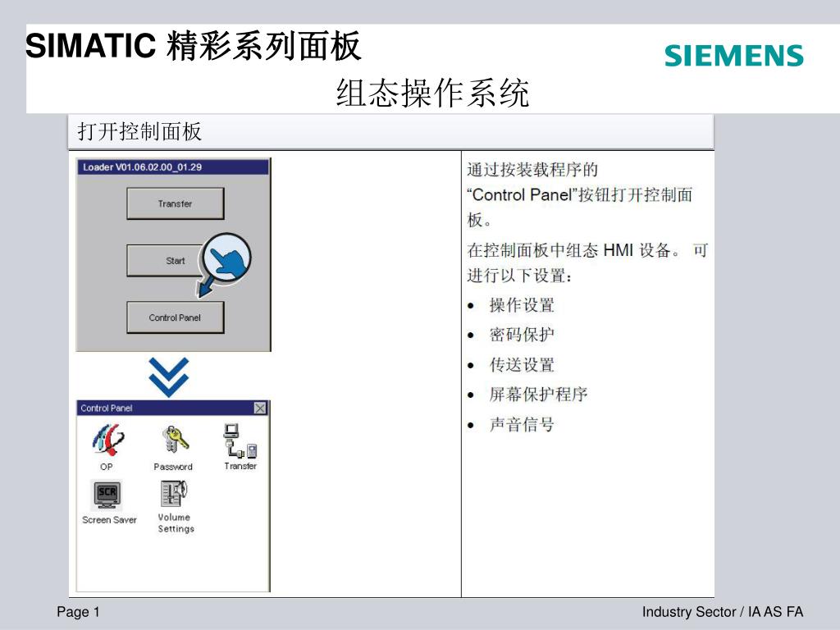Click the Industry Sector / IA AS FA footer
Screen dimensions: 840x630
[x=723, y=612]
